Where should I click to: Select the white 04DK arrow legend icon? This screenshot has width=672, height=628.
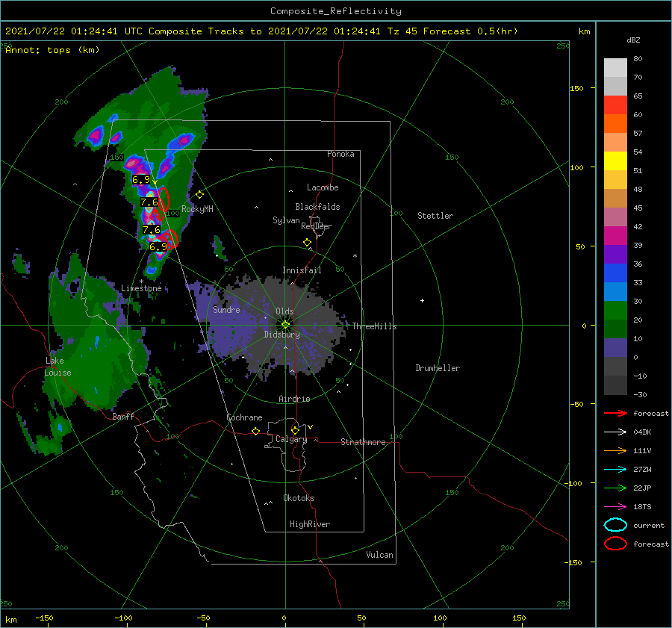[615, 432]
